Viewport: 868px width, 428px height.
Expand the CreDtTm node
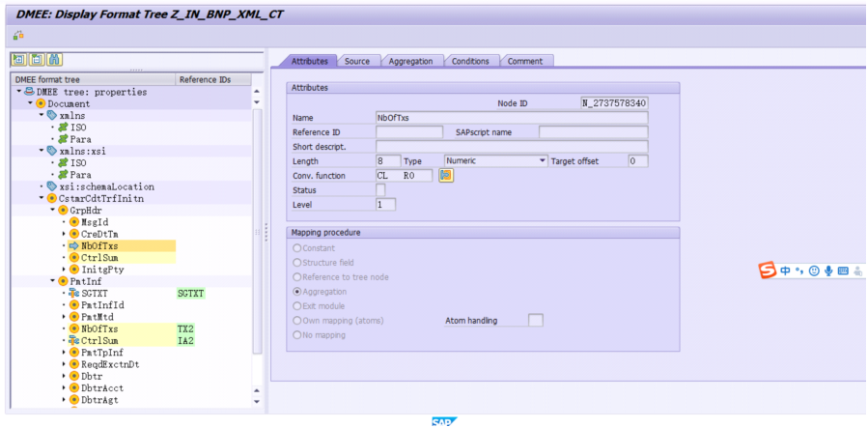click(64, 234)
